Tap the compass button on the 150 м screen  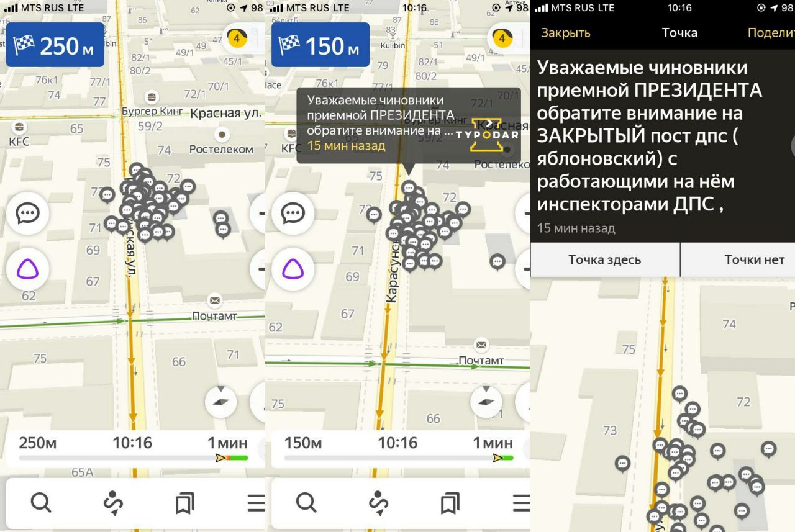pyautogui.click(x=486, y=402)
